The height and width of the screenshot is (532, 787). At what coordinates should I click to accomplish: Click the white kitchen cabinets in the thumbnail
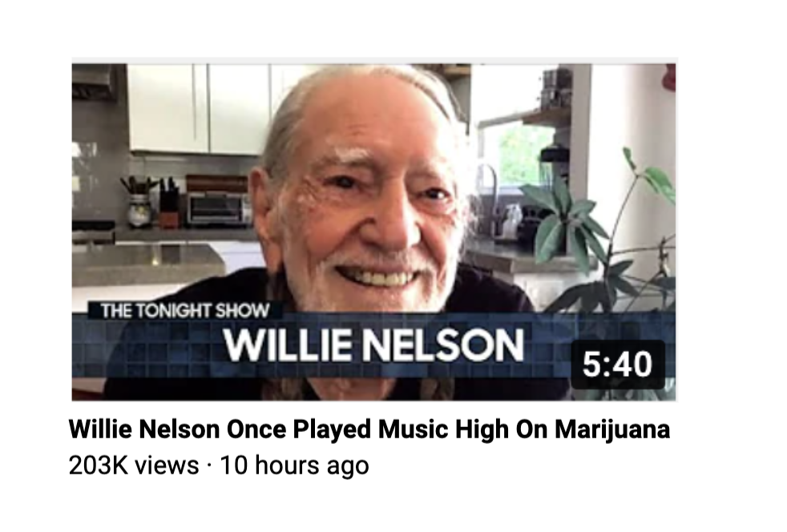tap(201, 108)
